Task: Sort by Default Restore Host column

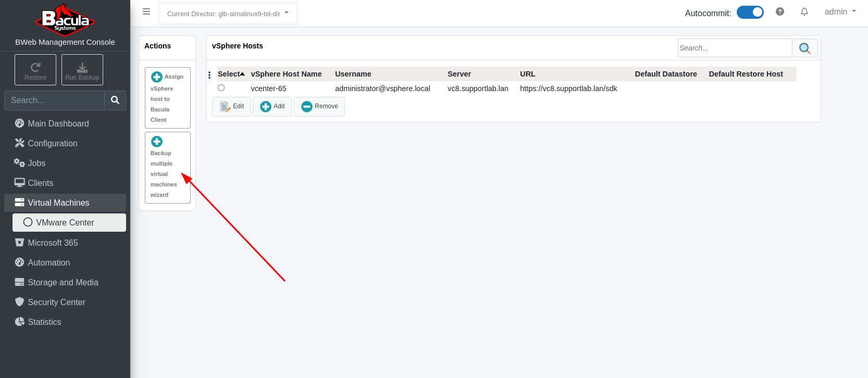Action: coord(746,74)
